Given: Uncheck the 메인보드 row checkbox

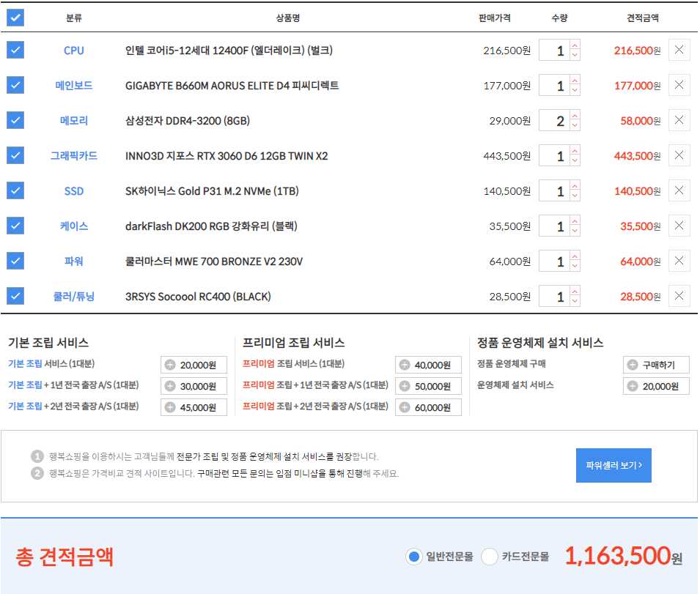Looking at the screenshot, I should click(15, 85).
